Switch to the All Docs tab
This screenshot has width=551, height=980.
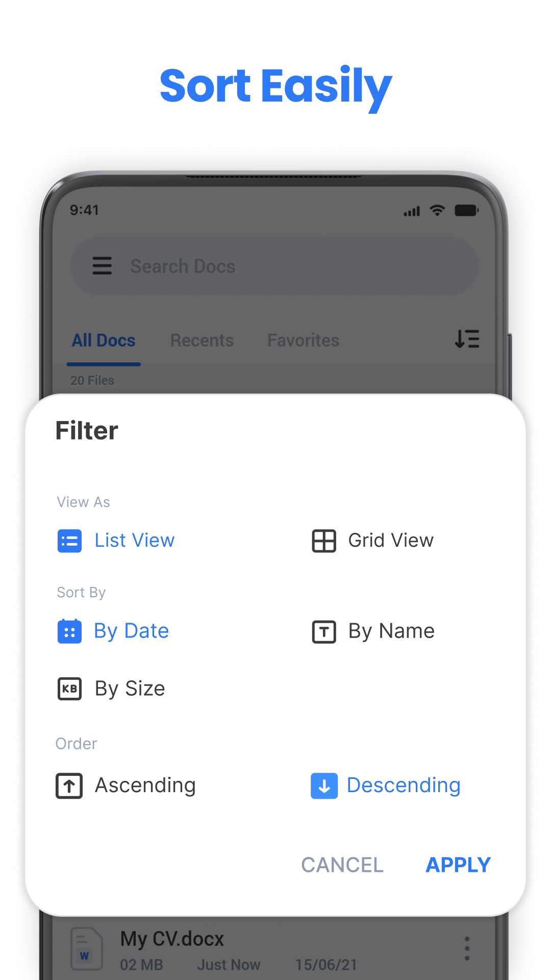coord(104,340)
